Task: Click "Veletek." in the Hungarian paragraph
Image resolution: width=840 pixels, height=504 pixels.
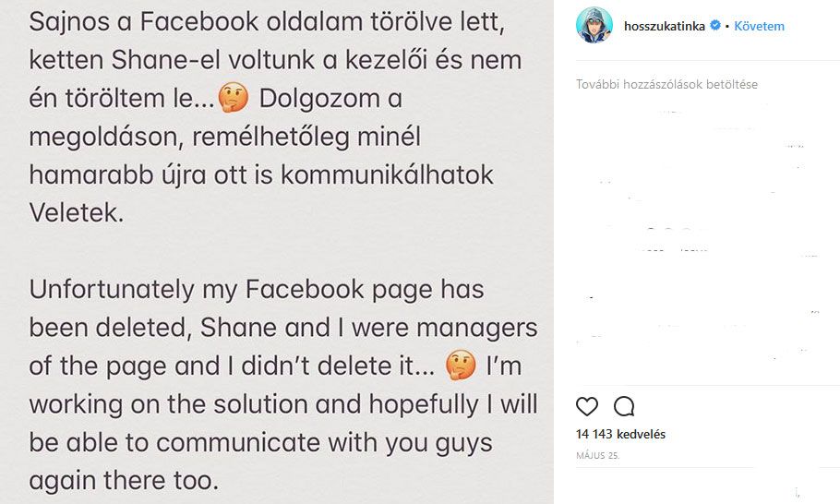Action: point(76,213)
